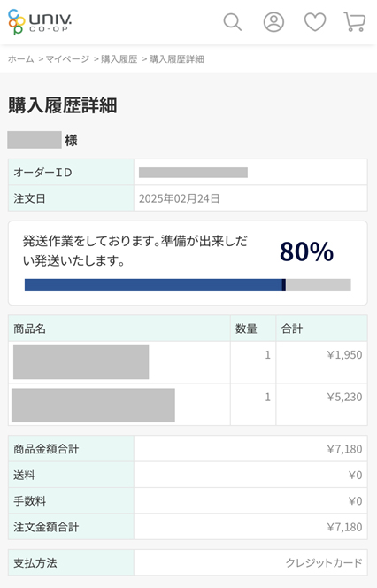Open マイページ breadcrumb link
This screenshot has height=588, width=377.
(67, 58)
